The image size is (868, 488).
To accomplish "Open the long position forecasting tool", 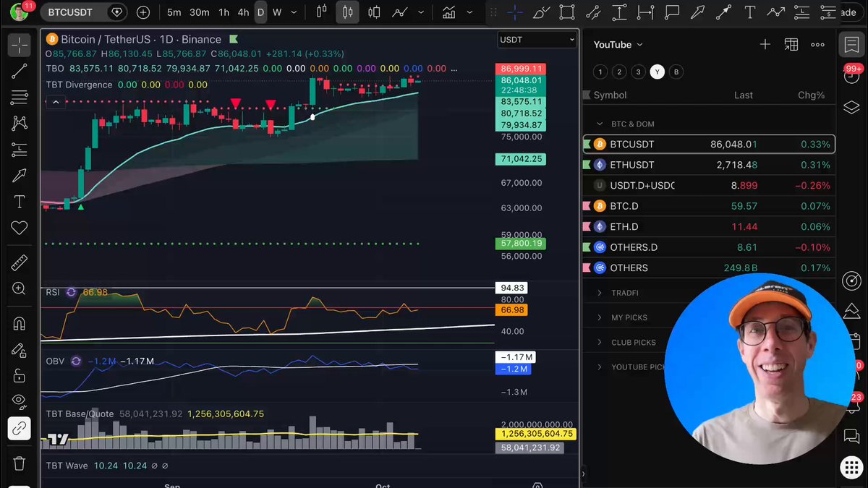I will pyautogui.click(x=20, y=150).
